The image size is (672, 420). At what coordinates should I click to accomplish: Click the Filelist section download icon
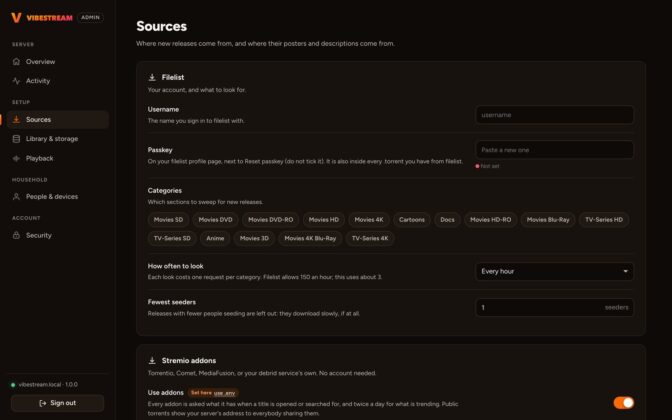pos(152,78)
